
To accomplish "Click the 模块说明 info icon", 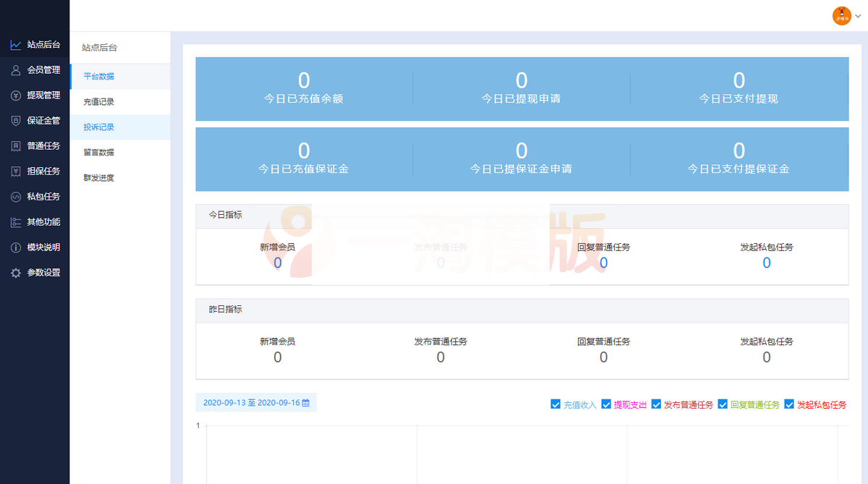I will coord(15,247).
